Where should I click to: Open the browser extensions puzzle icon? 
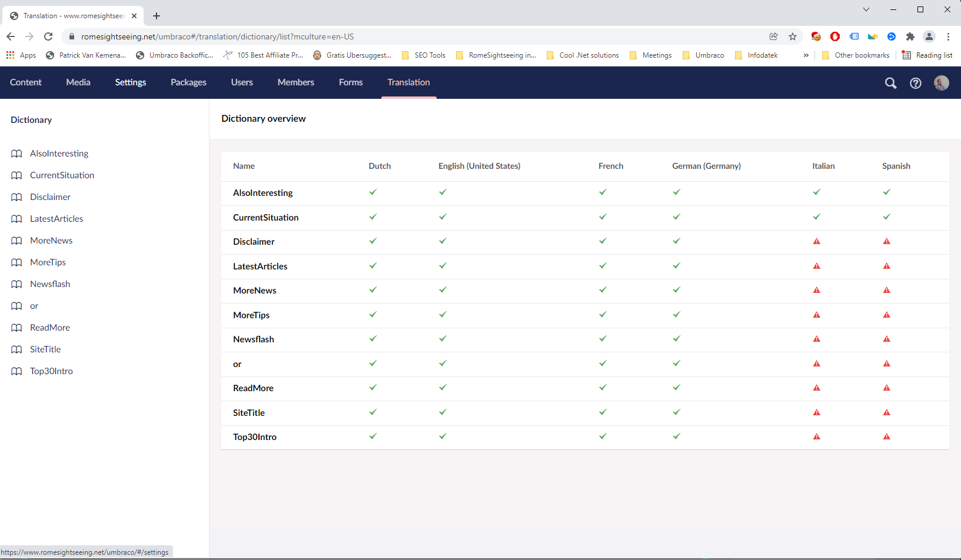pos(910,36)
